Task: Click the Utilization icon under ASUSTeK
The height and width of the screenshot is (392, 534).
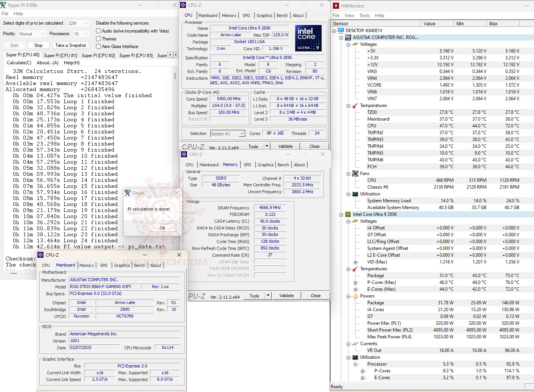Action: coord(355,194)
